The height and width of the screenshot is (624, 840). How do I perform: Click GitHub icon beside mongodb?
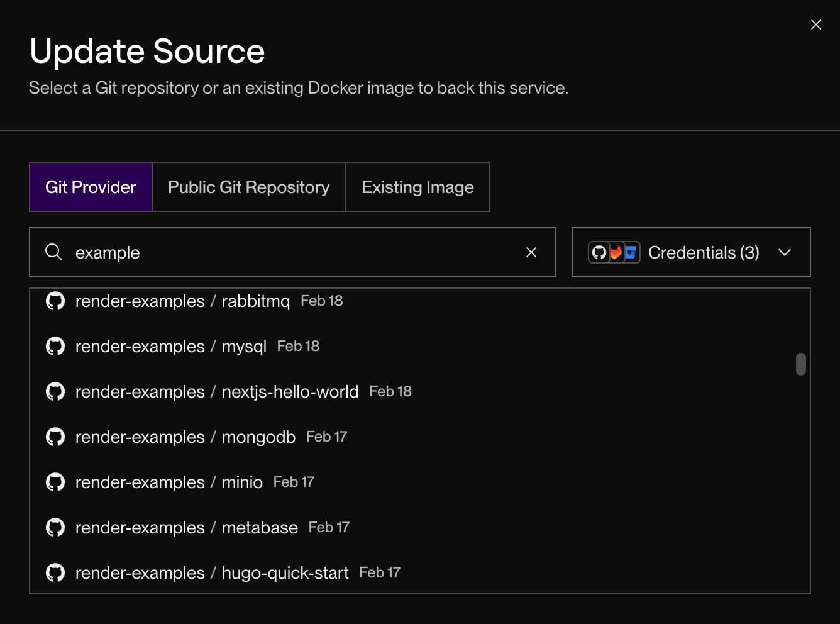coord(55,437)
